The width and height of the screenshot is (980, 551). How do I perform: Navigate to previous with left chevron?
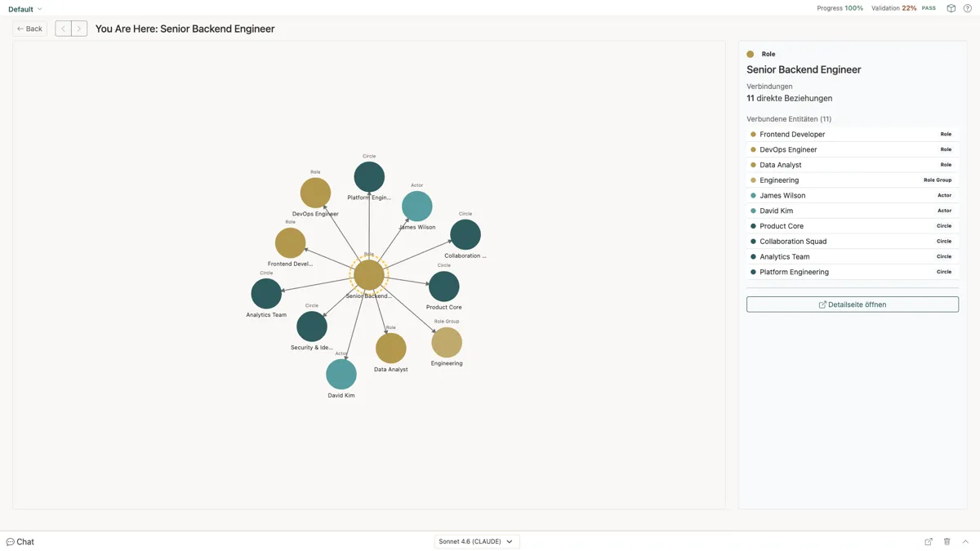(x=63, y=29)
